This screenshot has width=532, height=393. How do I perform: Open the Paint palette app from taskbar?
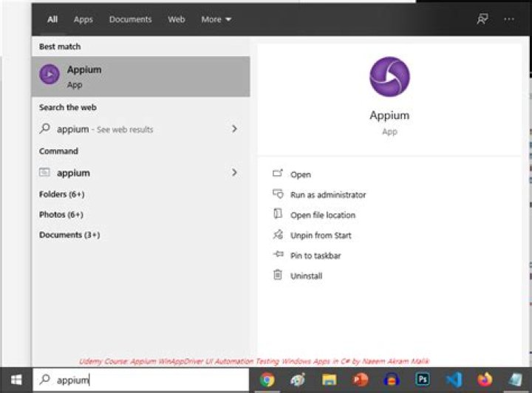tap(298, 380)
